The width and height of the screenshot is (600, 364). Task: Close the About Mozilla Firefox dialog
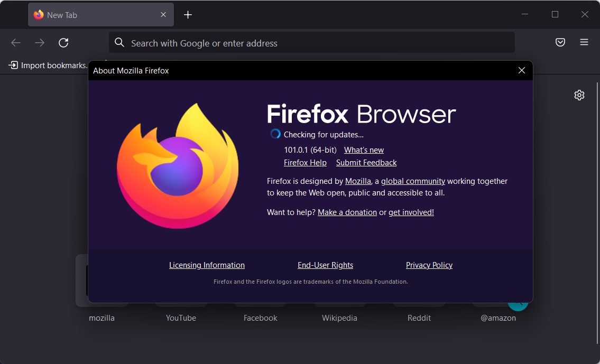[x=522, y=70]
